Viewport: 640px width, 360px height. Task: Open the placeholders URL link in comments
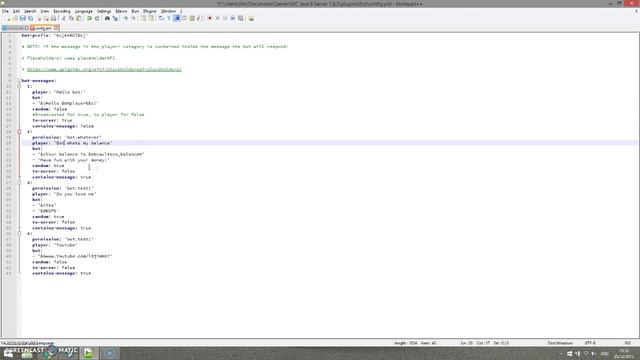coord(104,69)
